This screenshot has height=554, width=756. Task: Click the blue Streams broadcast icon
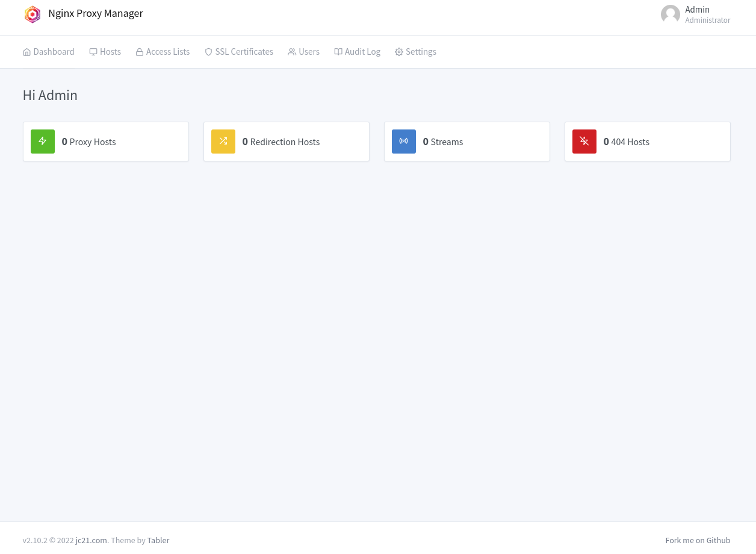[x=404, y=142]
